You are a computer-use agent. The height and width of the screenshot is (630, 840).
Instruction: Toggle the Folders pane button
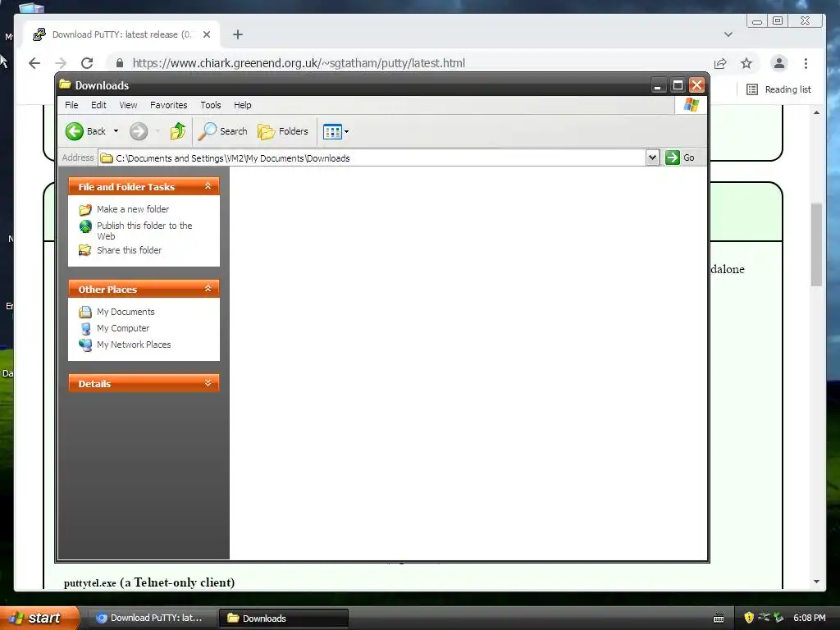coord(283,131)
